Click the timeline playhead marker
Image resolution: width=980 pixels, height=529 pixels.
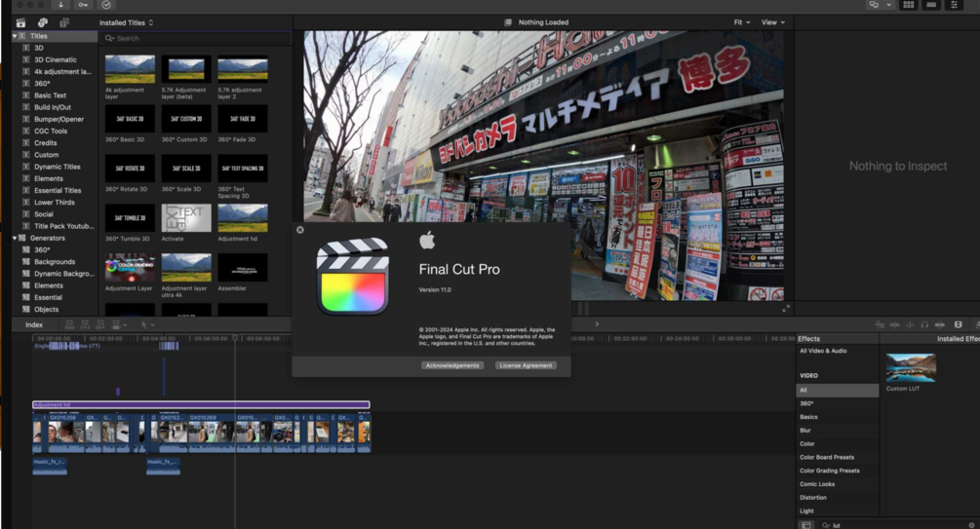[x=235, y=338]
